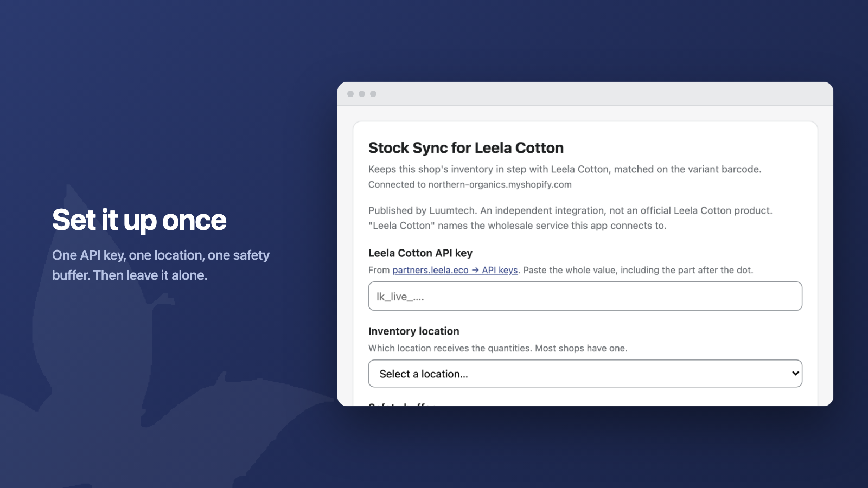
Task: Click the Inventory location label
Action: pos(413,331)
